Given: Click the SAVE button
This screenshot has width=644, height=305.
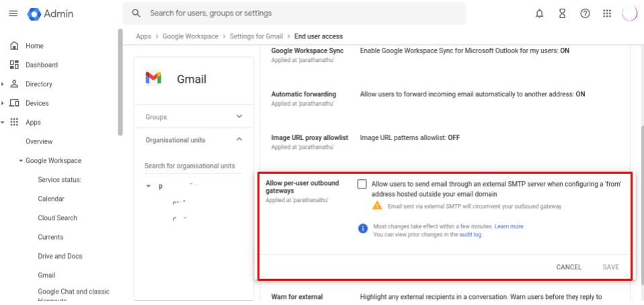Looking at the screenshot, I should (x=611, y=267).
